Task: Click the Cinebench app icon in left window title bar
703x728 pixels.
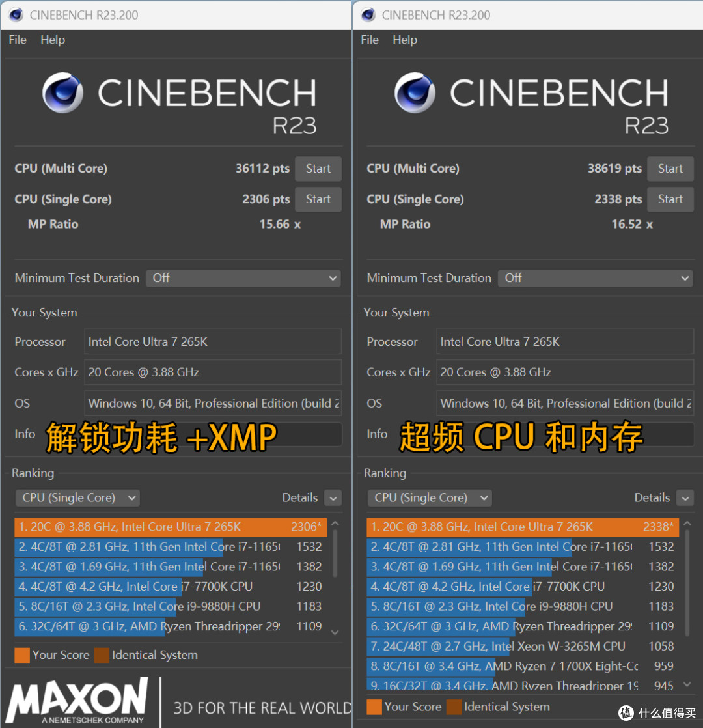Action: point(16,15)
